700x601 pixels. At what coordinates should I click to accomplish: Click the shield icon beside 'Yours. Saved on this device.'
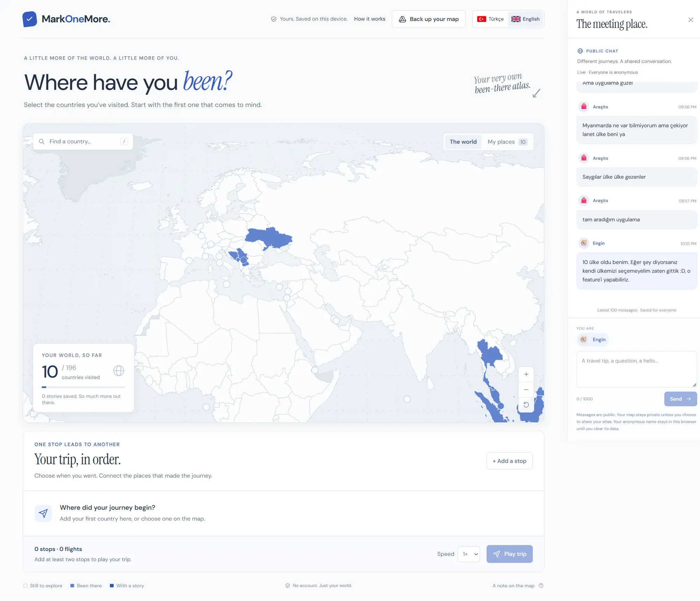click(x=274, y=19)
